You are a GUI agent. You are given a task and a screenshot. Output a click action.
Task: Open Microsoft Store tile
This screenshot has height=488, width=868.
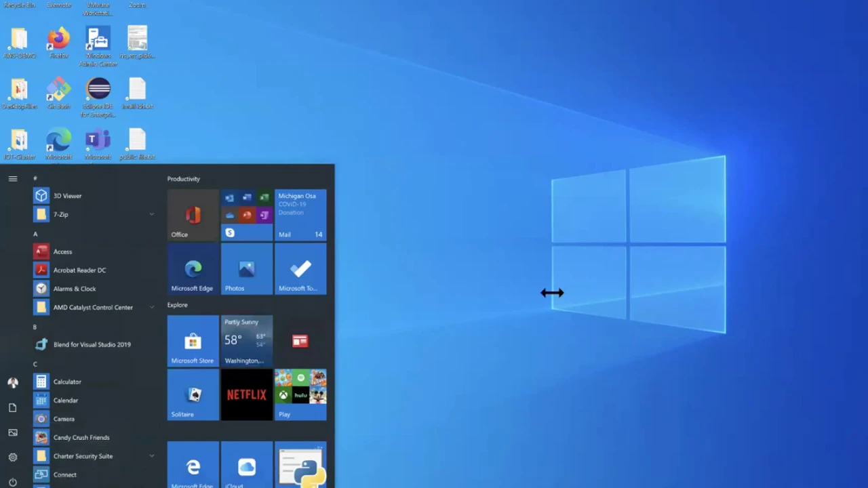(193, 341)
